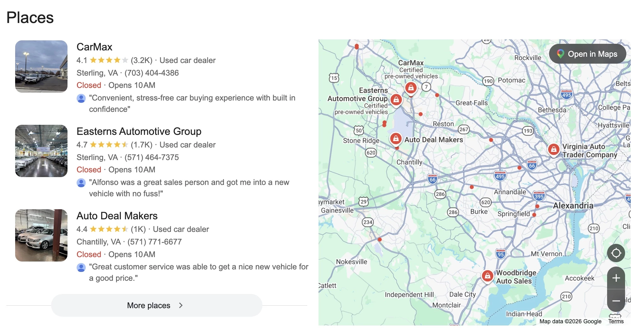
Task: Click the "Great customer service" review text
Action: 199,272
